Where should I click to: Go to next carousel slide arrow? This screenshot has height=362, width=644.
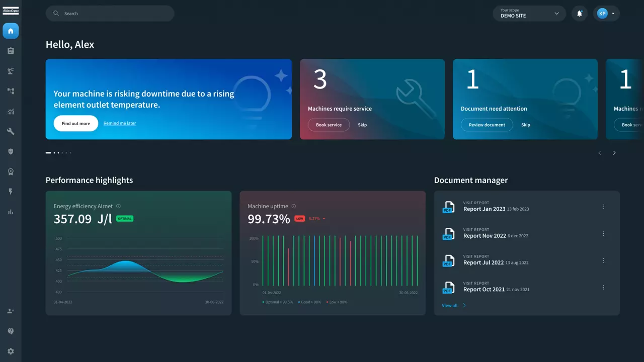(x=614, y=153)
